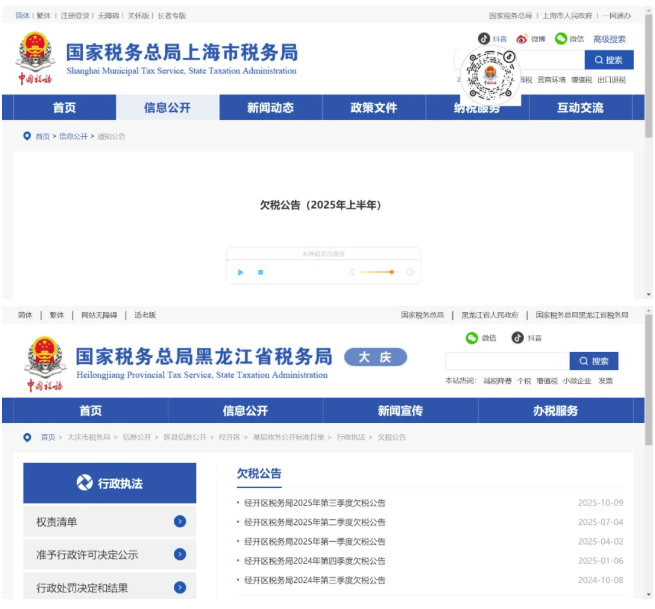Stop the audio reader playback
The height and width of the screenshot is (609, 655).
pos(260,272)
